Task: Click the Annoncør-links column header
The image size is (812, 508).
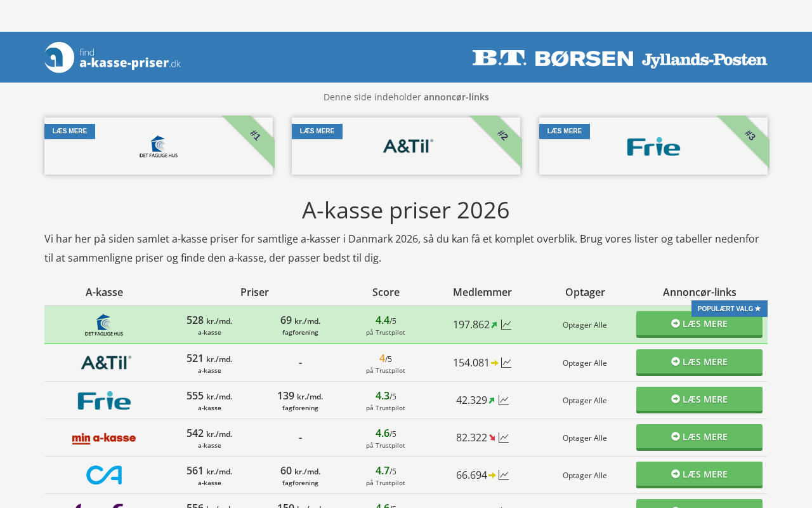Action: (700, 292)
